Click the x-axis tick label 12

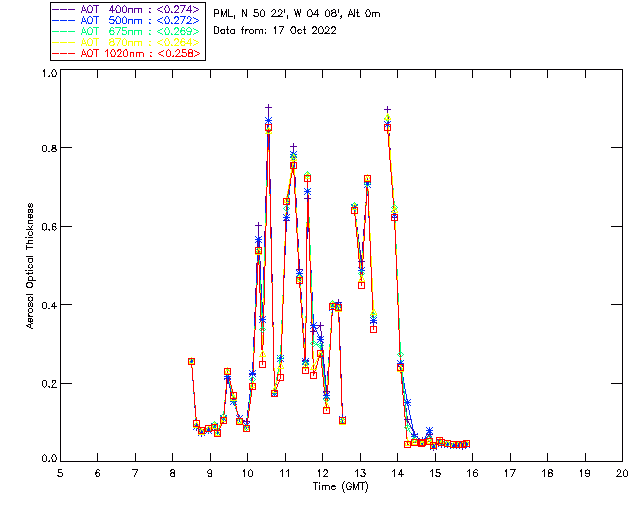tap(322, 473)
